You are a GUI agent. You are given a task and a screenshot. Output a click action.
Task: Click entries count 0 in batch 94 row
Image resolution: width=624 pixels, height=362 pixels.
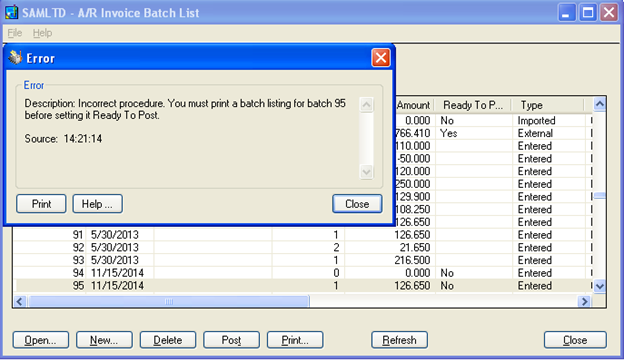point(336,273)
